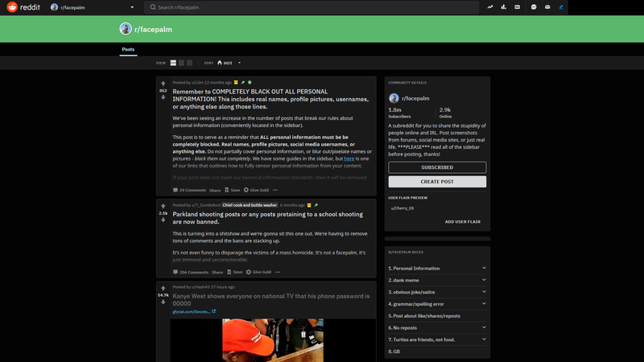Open the All bar-chart icon in header
Viewport: 644px width, 362px height.
tap(504, 7)
